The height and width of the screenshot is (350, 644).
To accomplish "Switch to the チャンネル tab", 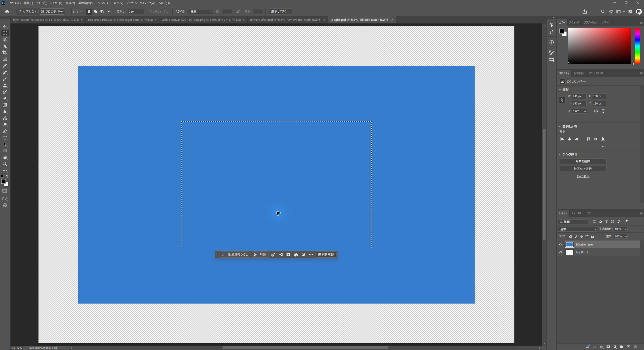I will tap(577, 213).
